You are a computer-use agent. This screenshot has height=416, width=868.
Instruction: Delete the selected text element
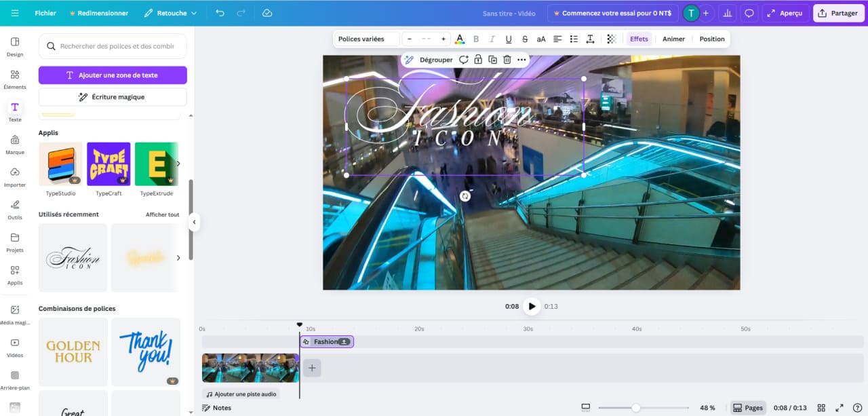coord(507,60)
